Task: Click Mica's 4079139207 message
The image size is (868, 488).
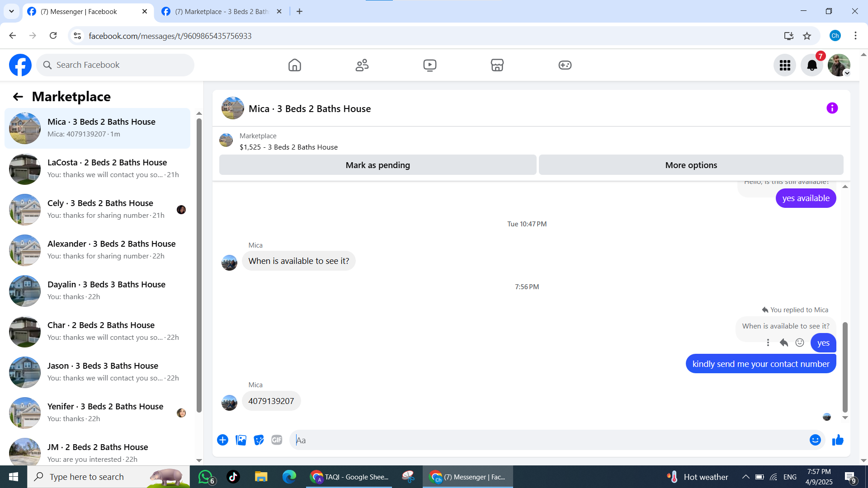Action: [271, 401]
